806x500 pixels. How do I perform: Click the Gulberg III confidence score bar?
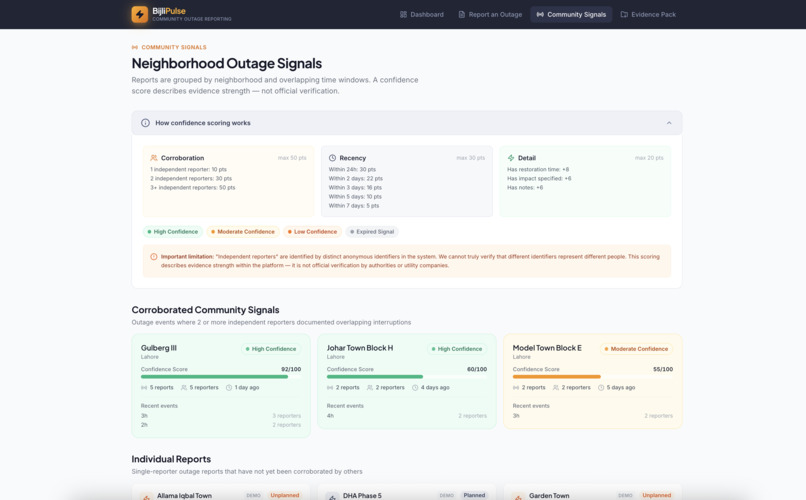[221, 377]
